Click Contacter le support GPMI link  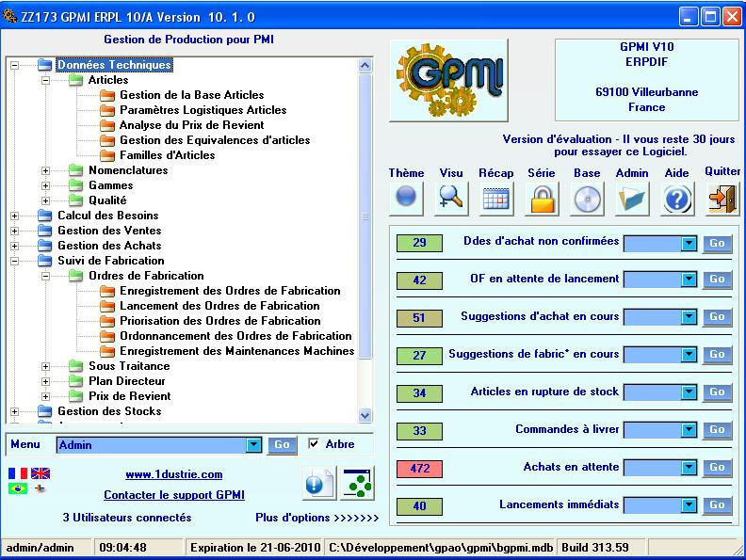(x=174, y=495)
